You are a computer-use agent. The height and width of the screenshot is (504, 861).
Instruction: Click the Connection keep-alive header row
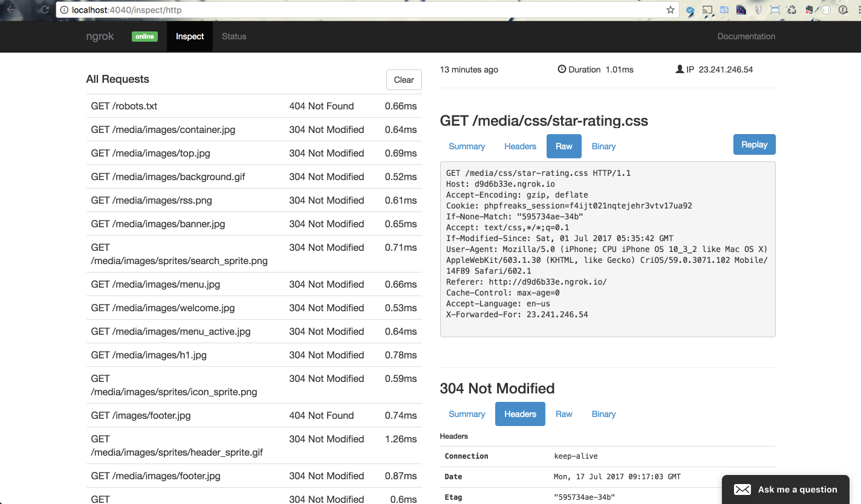(608, 456)
